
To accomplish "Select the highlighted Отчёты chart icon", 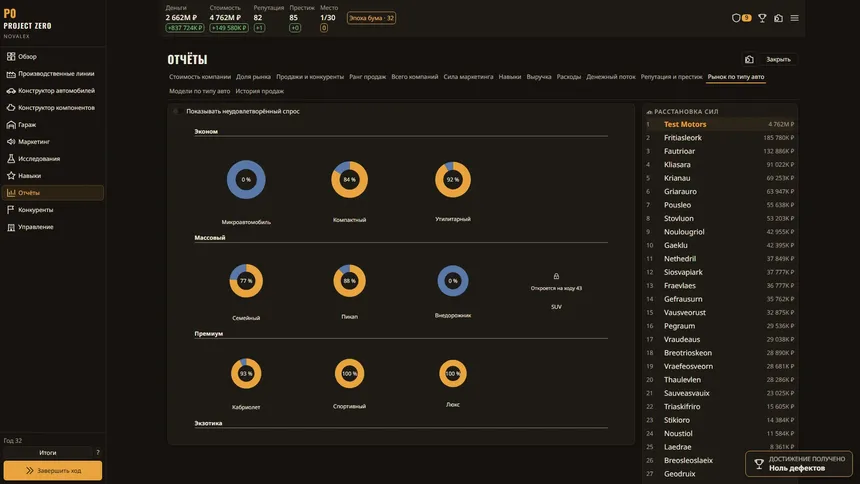I will point(11,193).
